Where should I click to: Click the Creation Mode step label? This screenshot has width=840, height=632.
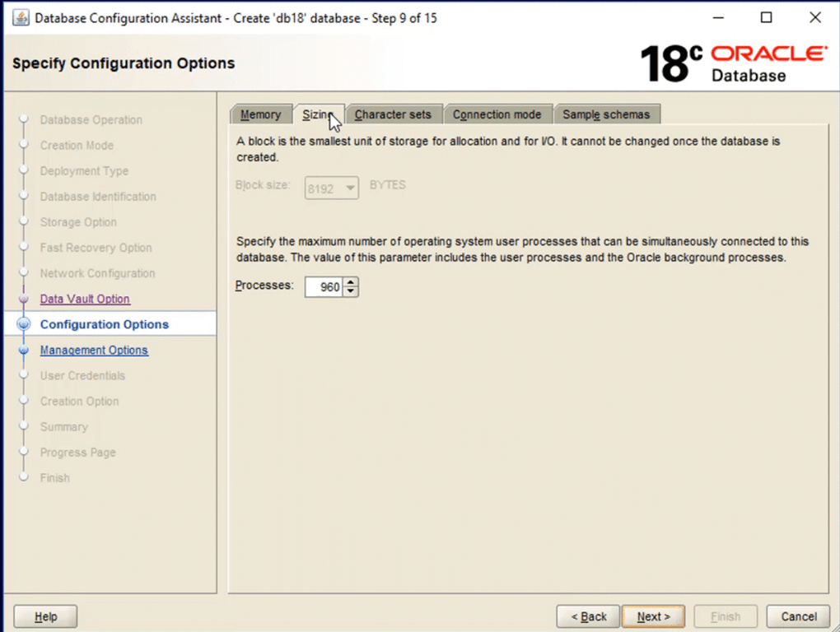pyautogui.click(x=77, y=146)
